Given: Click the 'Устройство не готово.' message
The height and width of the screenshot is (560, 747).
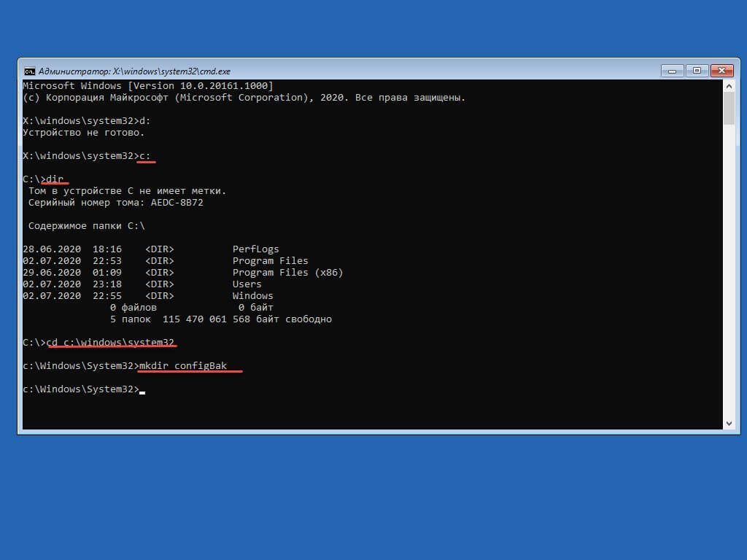Looking at the screenshot, I should click(83, 133).
